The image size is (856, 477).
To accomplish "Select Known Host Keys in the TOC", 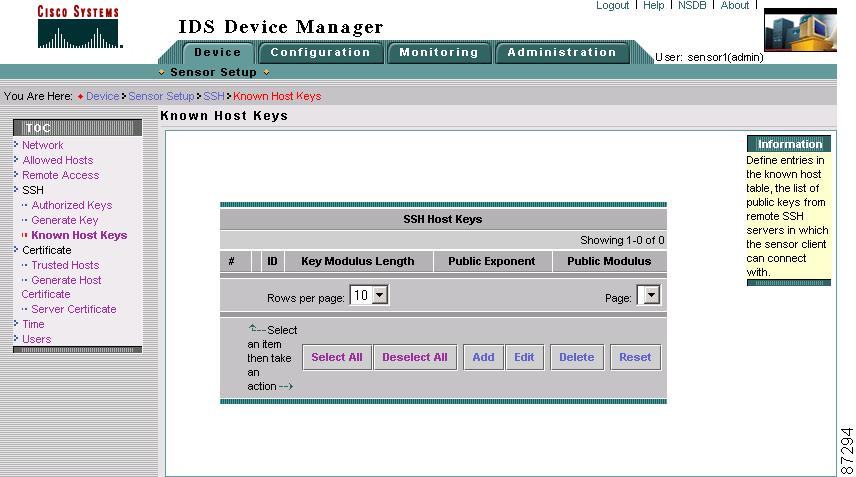I will coord(79,235).
